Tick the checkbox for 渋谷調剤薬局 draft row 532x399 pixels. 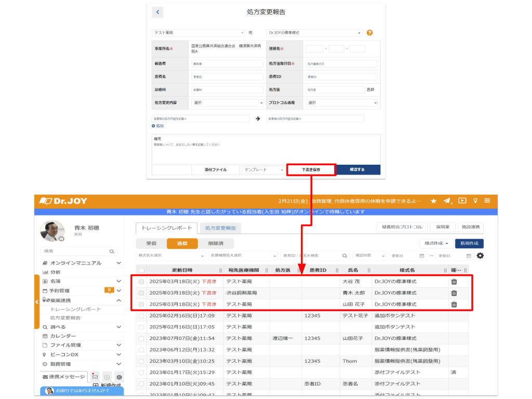[141, 293]
